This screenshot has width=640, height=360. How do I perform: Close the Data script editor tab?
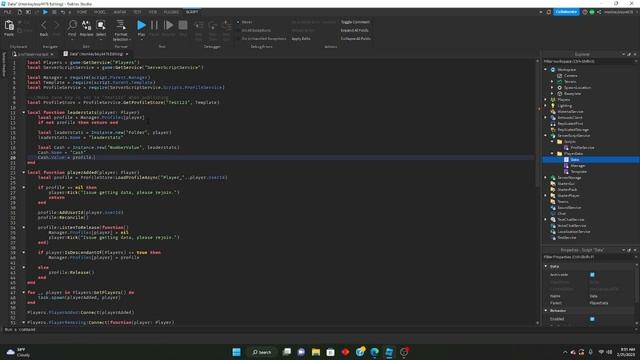pos(127,54)
